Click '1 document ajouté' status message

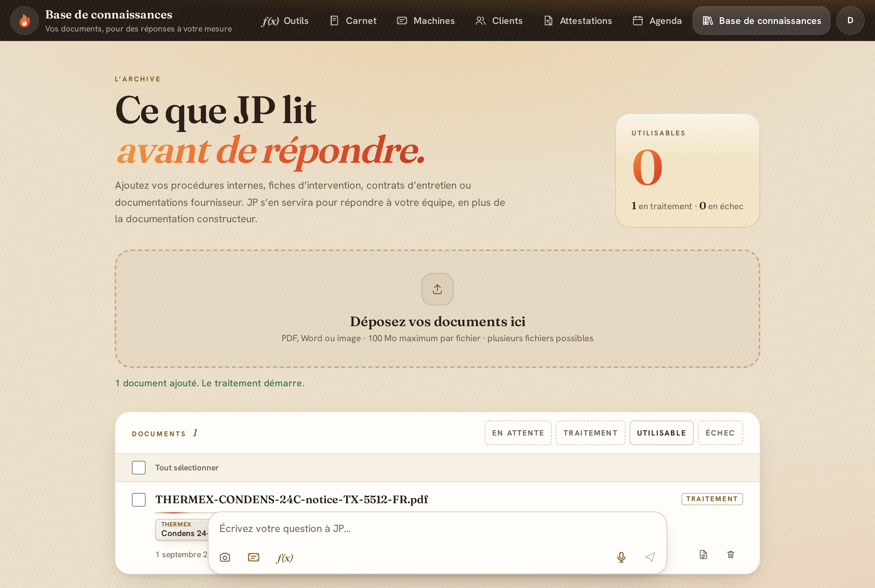coord(210,383)
